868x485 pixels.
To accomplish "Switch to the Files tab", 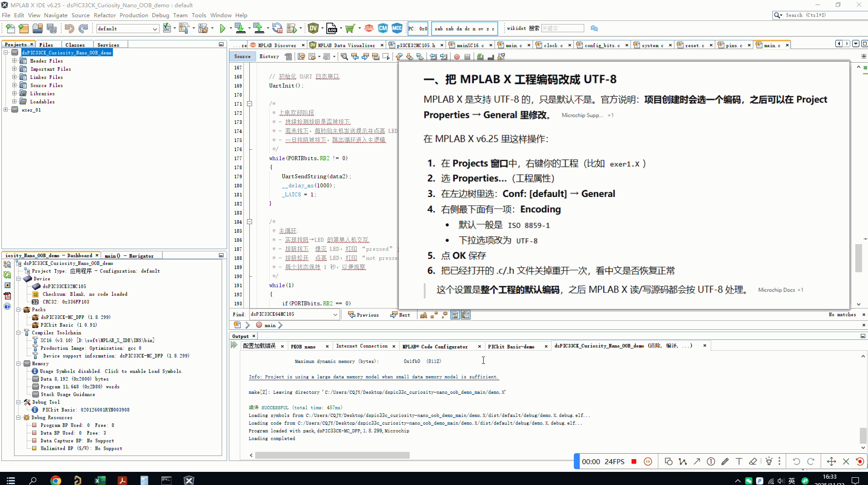I will (x=46, y=44).
